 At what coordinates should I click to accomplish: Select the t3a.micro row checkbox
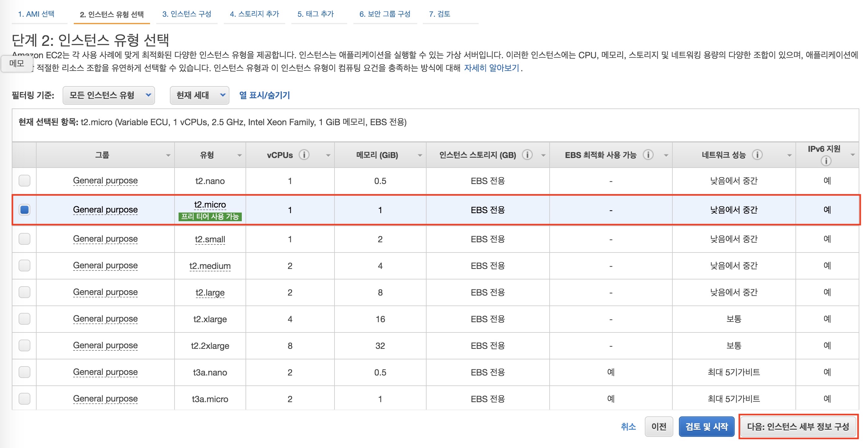coord(24,398)
